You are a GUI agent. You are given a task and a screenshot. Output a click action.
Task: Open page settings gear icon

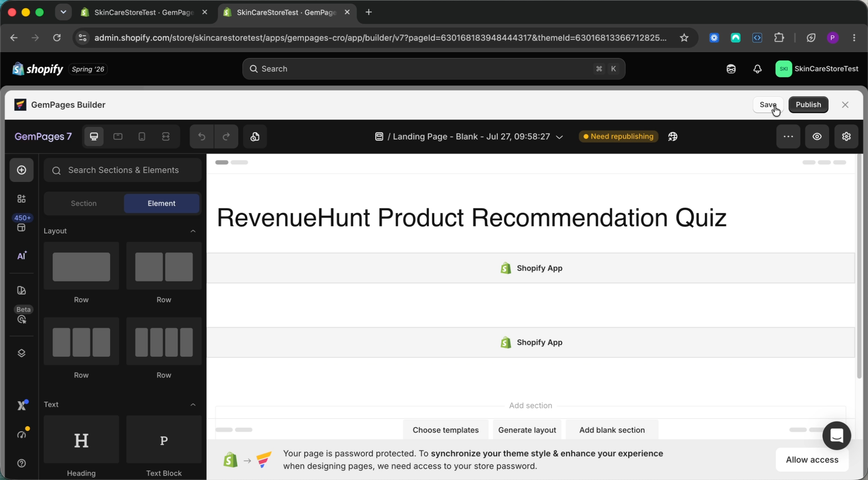point(846,136)
